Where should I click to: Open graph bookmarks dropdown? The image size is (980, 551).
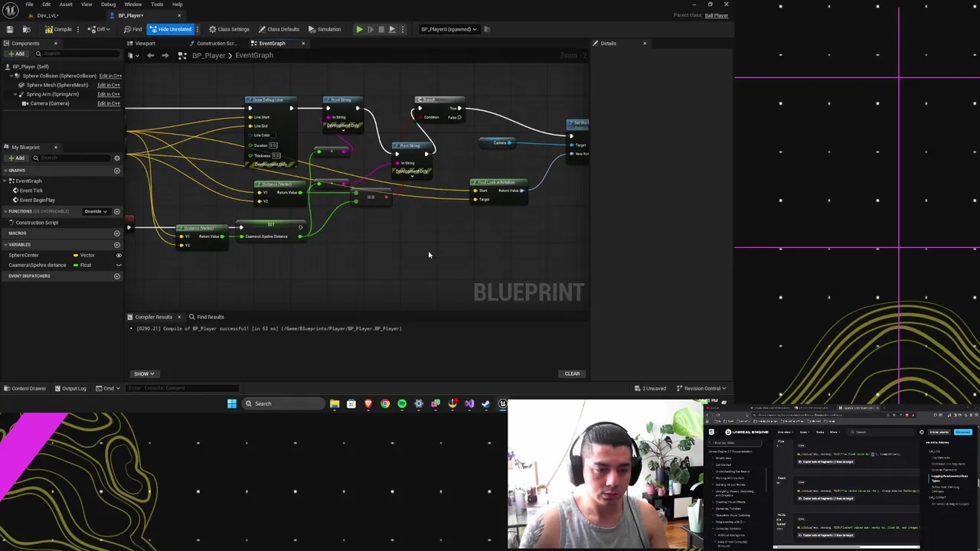(132, 55)
